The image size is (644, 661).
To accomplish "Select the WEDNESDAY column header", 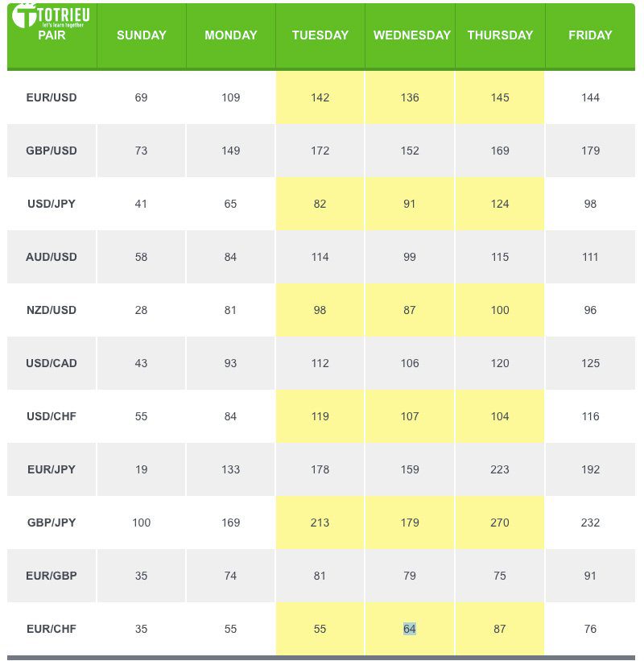I will (412, 35).
